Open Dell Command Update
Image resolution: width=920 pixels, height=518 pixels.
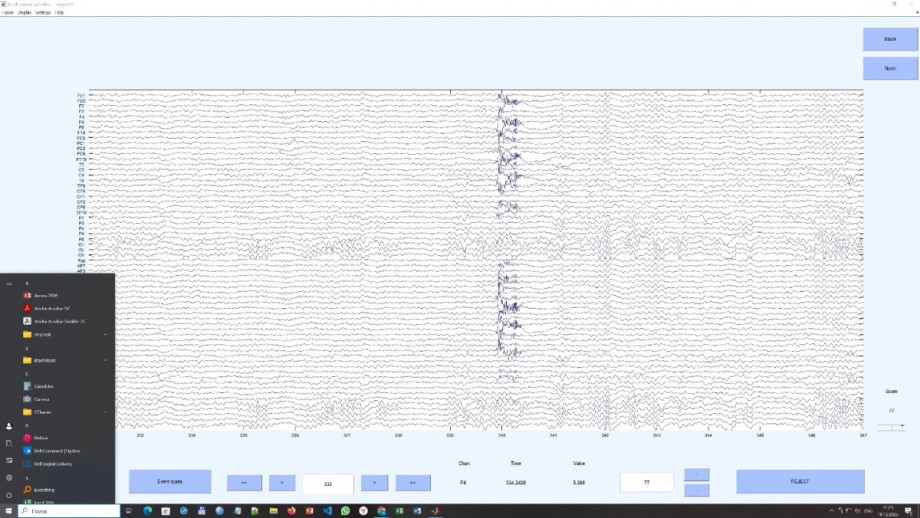coord(56,450)
